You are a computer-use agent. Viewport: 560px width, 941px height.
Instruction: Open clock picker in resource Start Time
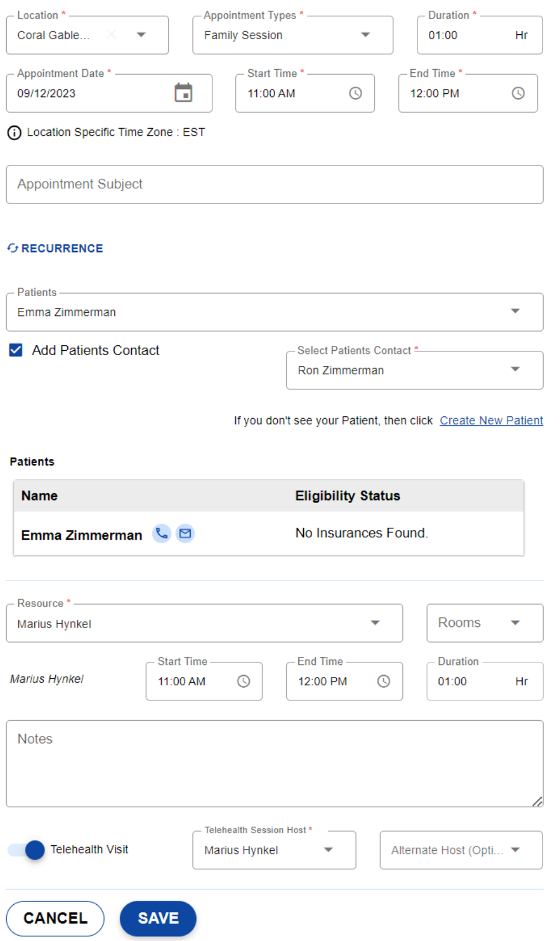point(243,681)
